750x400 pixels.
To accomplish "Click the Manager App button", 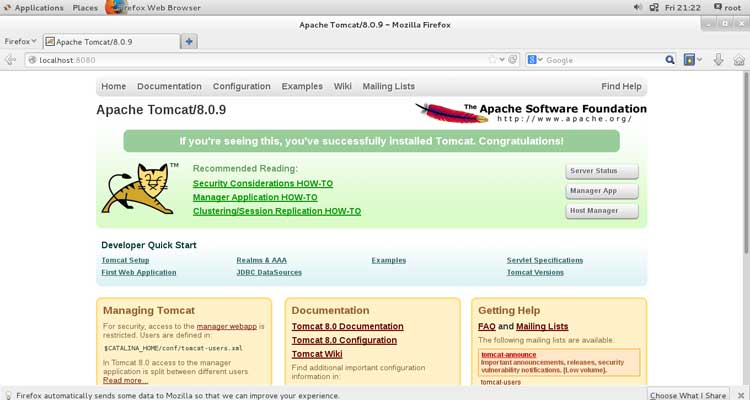I will (x=602, y=190).
